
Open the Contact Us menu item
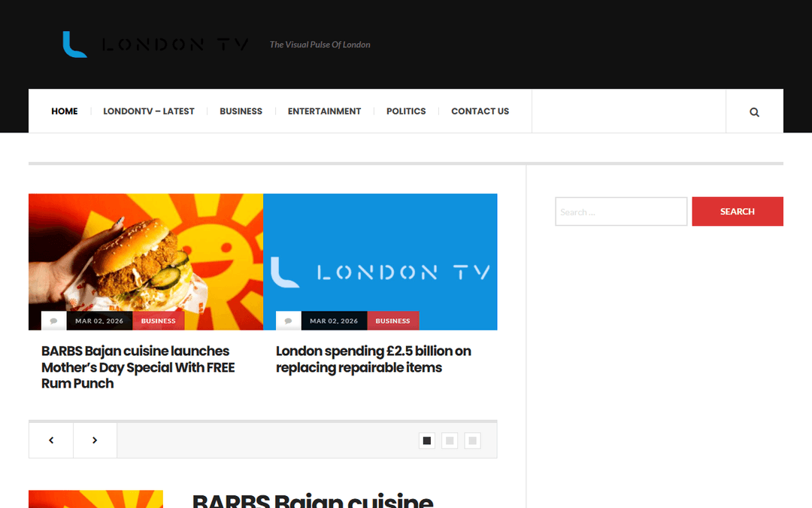[480, 111]
